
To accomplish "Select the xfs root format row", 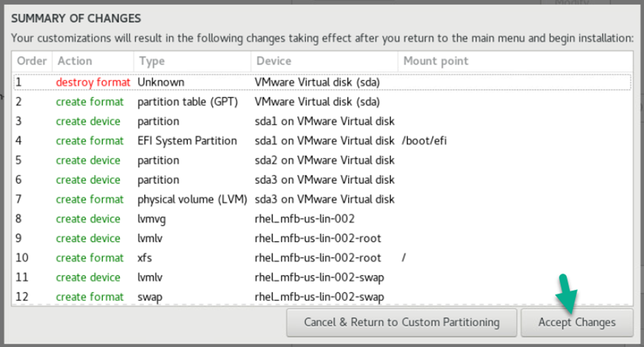I will [x=323, y=257].
